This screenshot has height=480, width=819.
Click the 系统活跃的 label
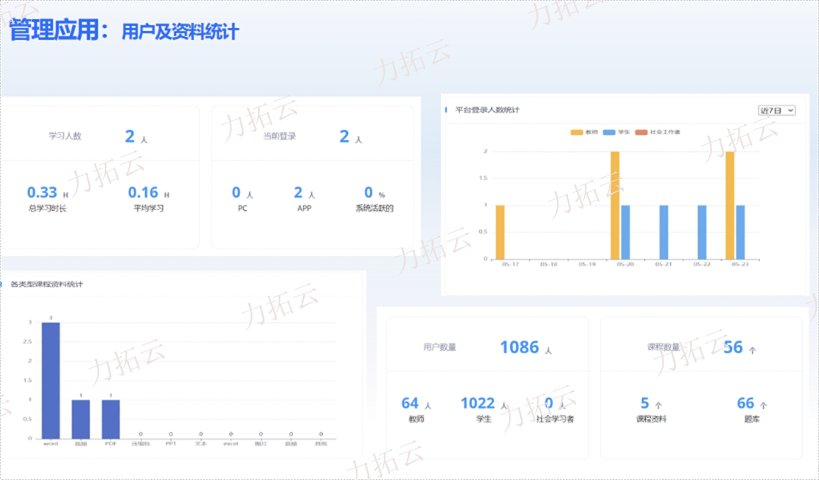(x=375, y=208)
